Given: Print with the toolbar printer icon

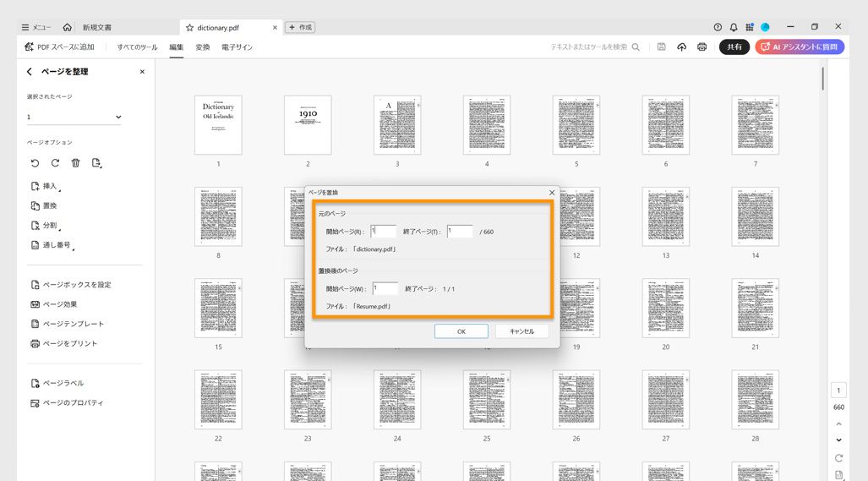Looking at the screenshot, I should 702,47.
